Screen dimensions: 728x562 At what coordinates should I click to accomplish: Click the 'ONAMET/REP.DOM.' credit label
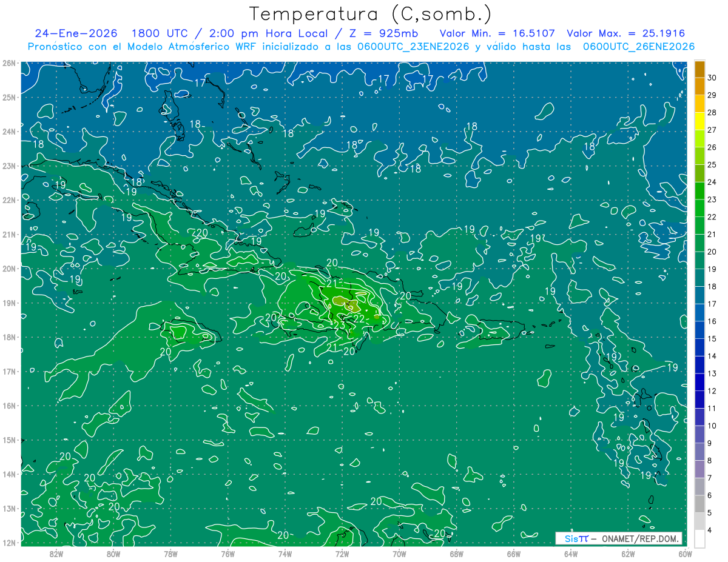pos(639,538)
